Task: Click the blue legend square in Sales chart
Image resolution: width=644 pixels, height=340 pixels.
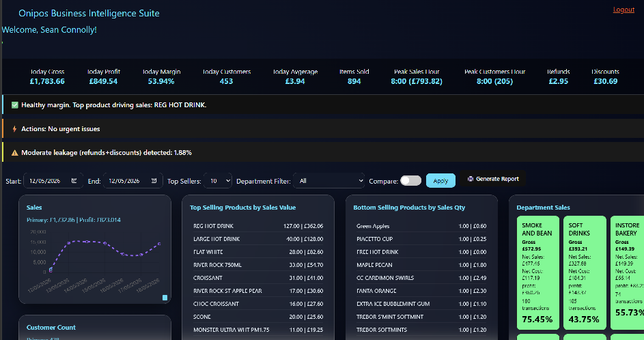Action: tap(165, 298)
